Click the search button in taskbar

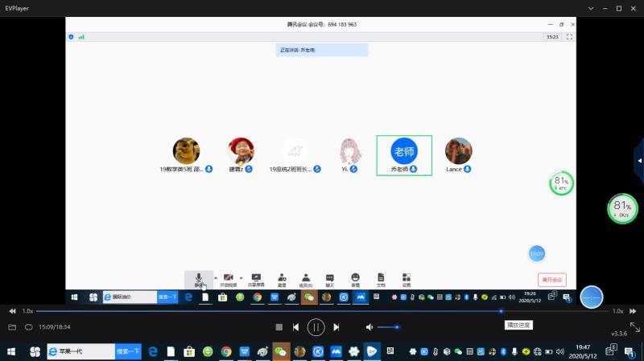[128, 351]
